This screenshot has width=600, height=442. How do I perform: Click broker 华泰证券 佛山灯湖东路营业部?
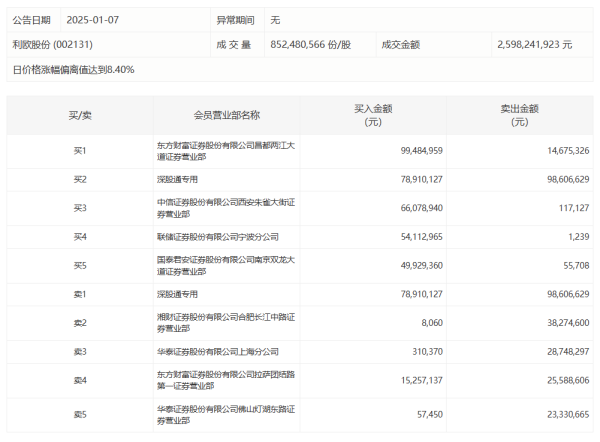pos(226,415)
